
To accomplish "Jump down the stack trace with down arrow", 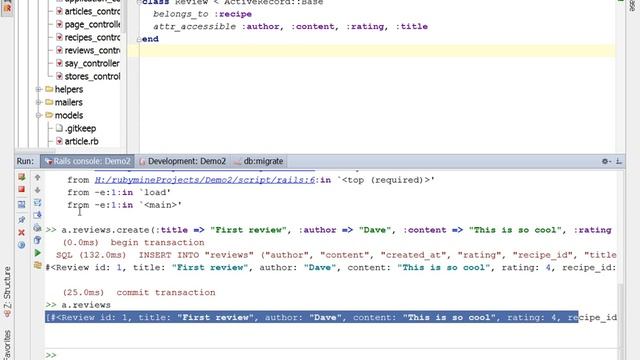I will point(38,190).
